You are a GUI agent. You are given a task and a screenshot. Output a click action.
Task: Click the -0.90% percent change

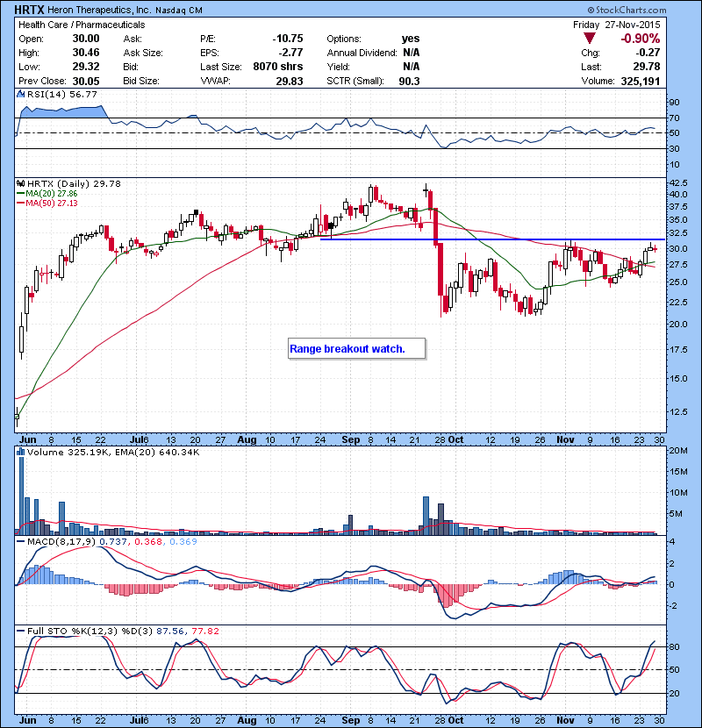pyautogui.click(x=641, y=39)
